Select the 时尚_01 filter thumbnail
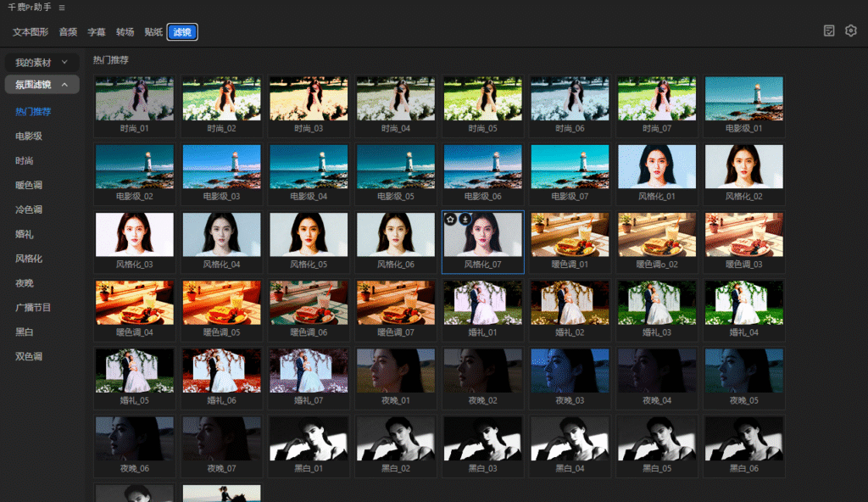This screenshot has height=502, width=868. pyautogui.click(x=135, y=98)
